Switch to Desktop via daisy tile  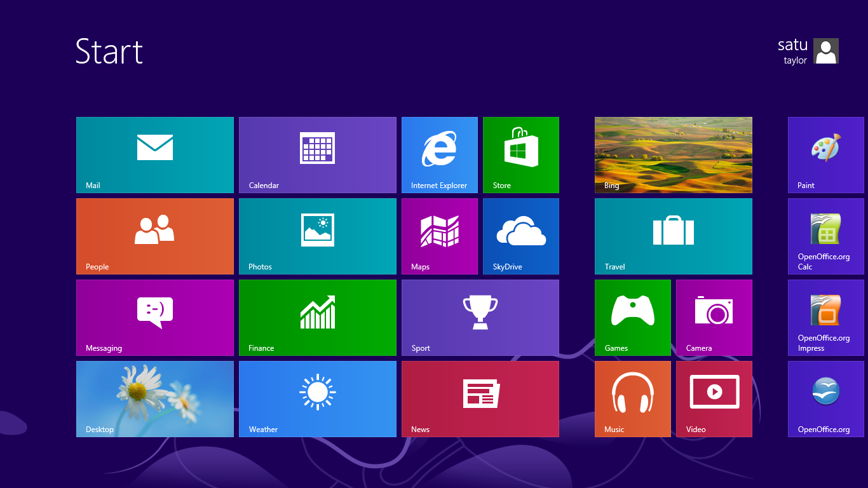click(x=155, y=399)
